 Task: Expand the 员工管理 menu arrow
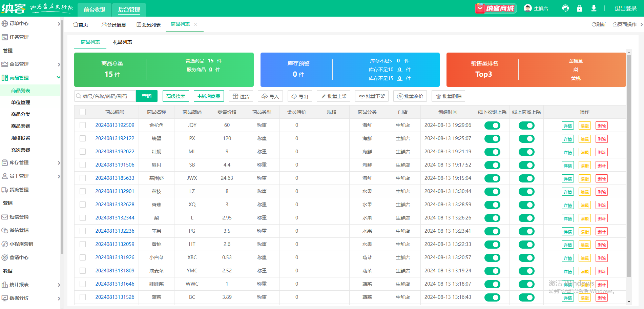[x=59, y=176]
